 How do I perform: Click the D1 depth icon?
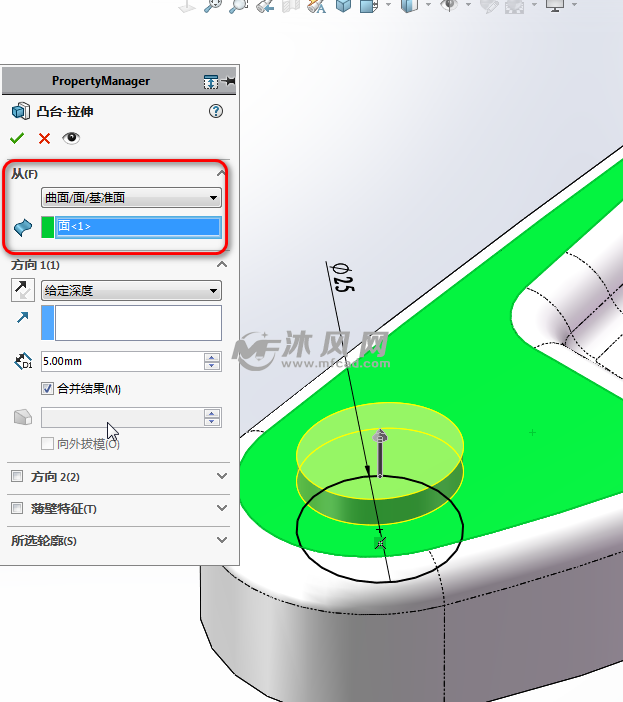(23, 361)
